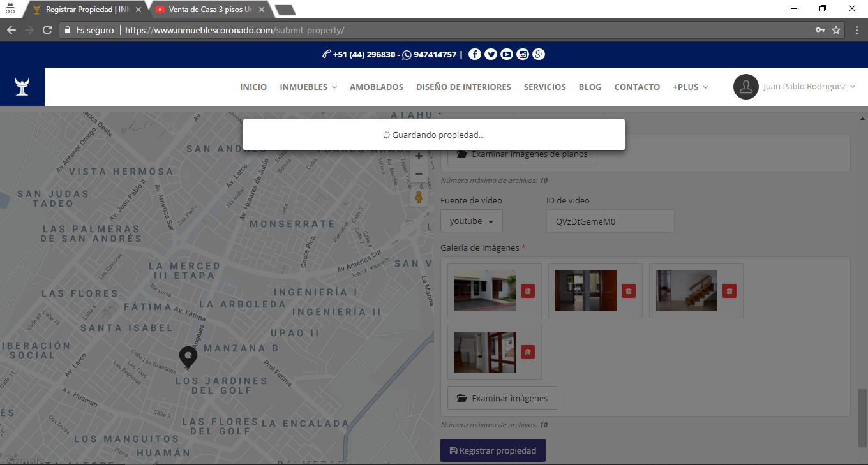Open Juan Pablo Rodriguez user menu

[x=795, y=87]
